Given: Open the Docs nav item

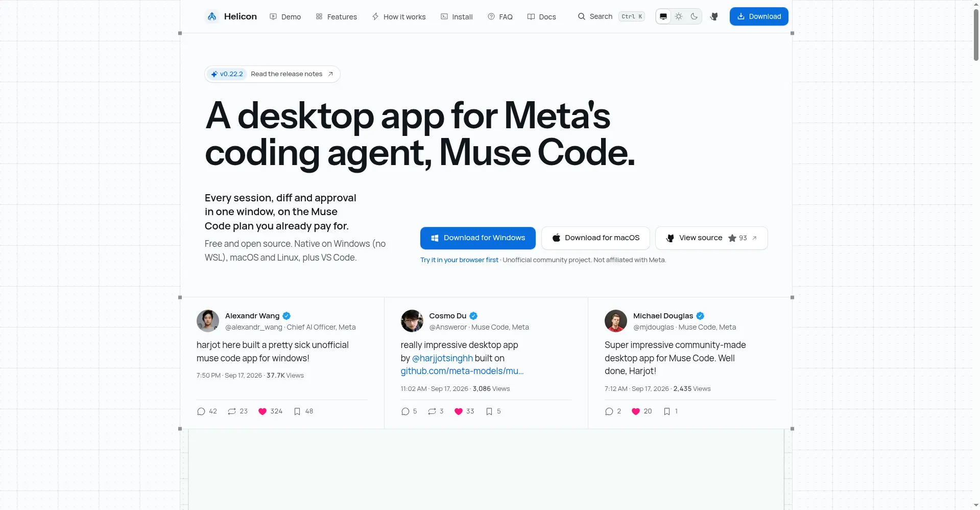Looking at the screenshot, I should [x=541, y=17].
